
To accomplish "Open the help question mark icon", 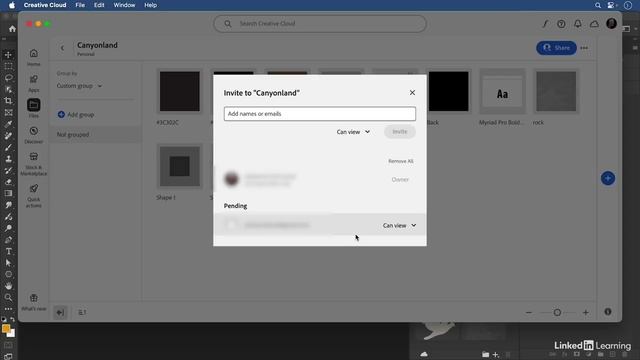I will pyautogui.click(x=561, y=24).
